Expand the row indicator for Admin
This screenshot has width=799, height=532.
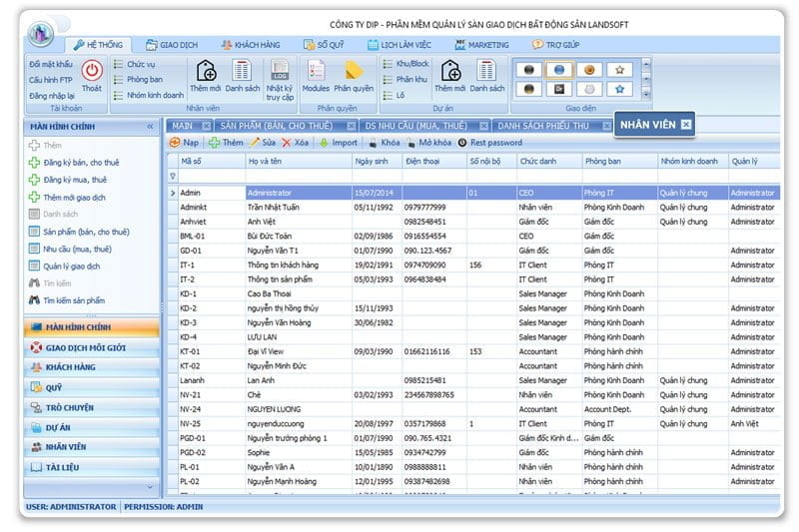point(172,192)
